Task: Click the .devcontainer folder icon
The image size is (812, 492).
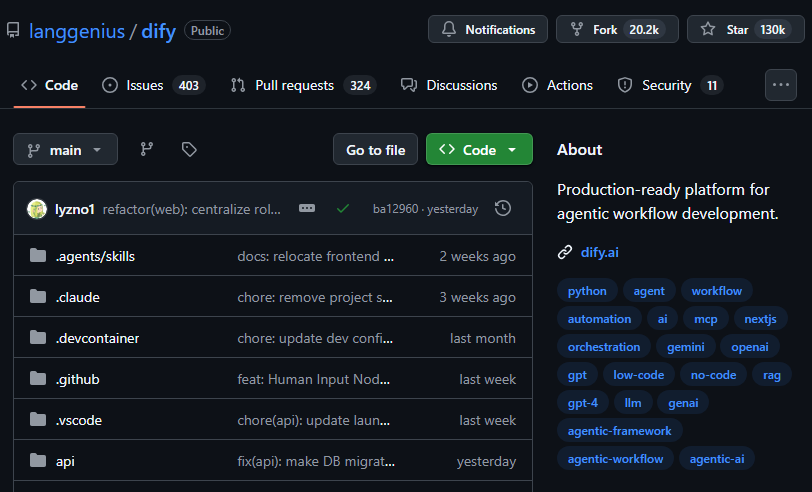Action: (x=38, y=337)
